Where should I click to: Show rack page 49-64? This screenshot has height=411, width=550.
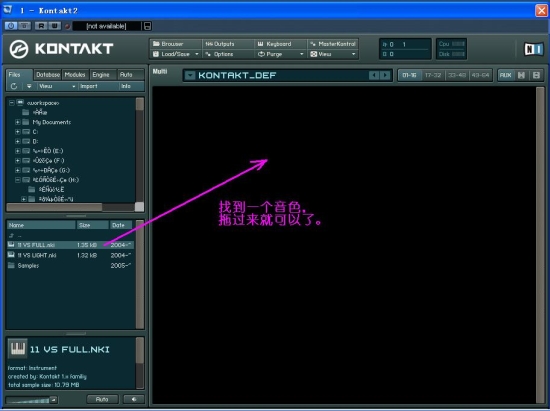[x=480, y=75]
